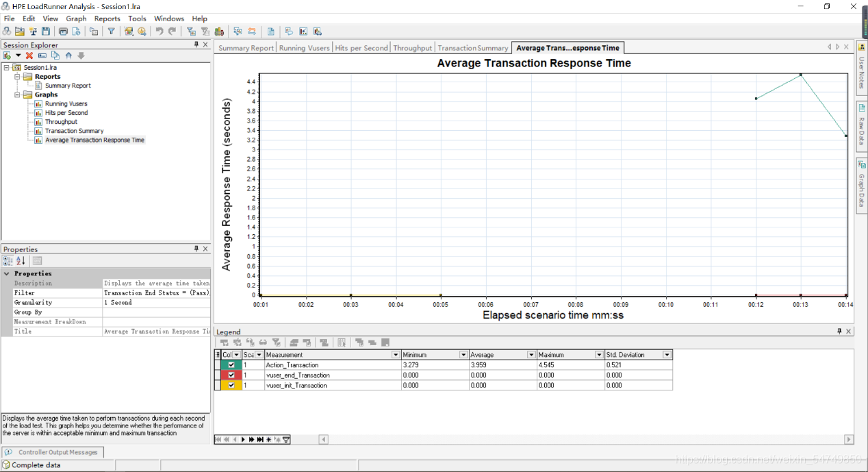Viewport: 868px width, 472px height.
Task: Sort properties alphabetically with the A-Z icon
Action: (21, 261)
